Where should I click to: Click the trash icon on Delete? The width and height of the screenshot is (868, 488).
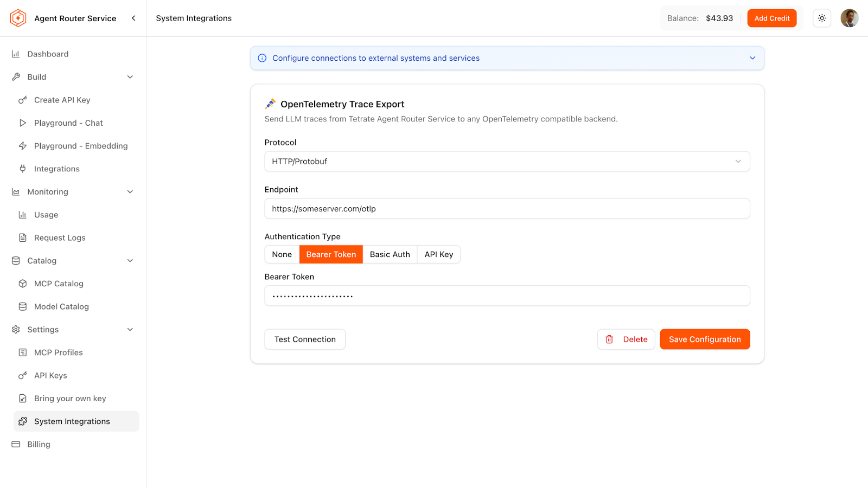[x=609, y=339]
